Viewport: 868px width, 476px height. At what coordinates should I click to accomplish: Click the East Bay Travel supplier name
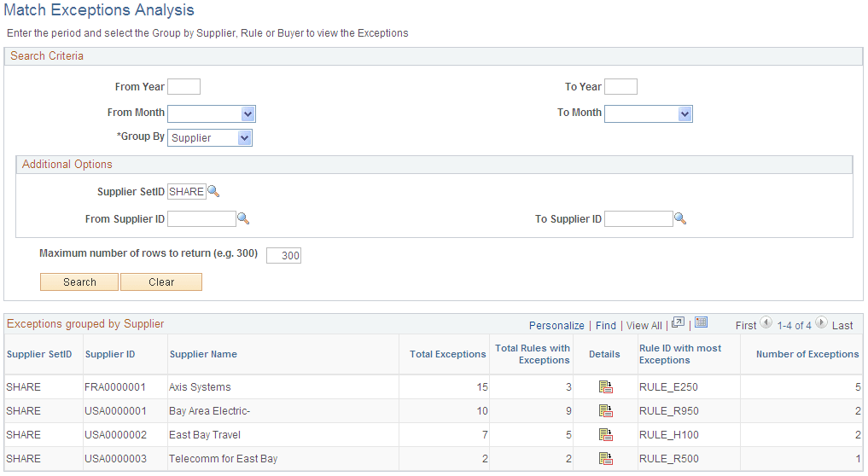coord(205,434)
